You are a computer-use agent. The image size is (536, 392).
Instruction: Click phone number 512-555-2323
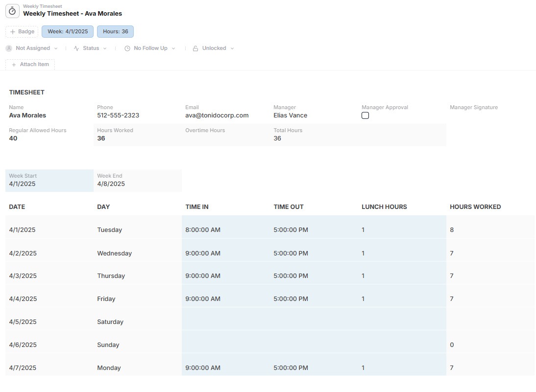click(x=118, y=115)
